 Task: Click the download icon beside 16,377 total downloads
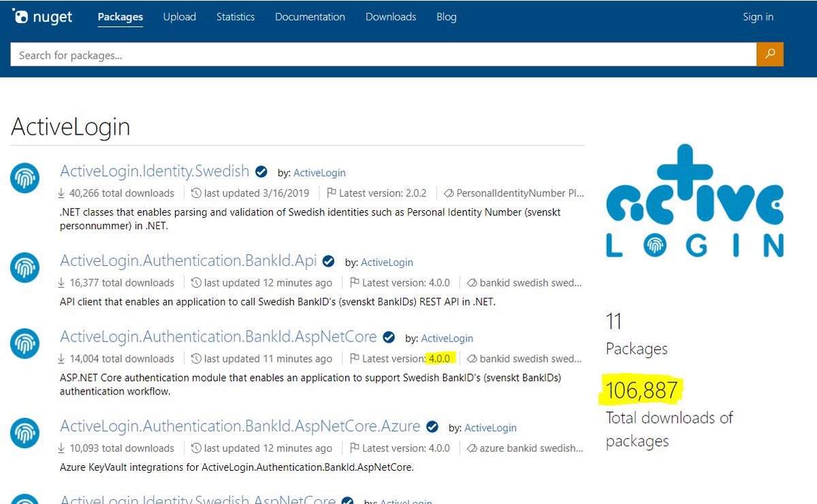point(63,283)
